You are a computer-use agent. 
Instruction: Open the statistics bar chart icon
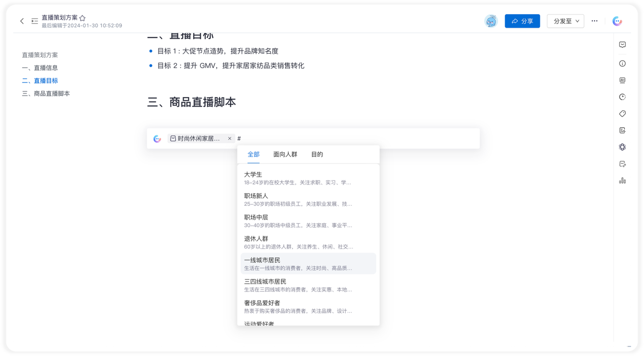click(x=622, y=181)
